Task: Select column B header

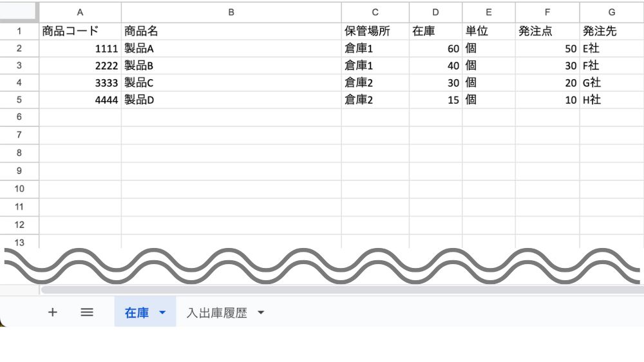Action: [x=231, y=12]
